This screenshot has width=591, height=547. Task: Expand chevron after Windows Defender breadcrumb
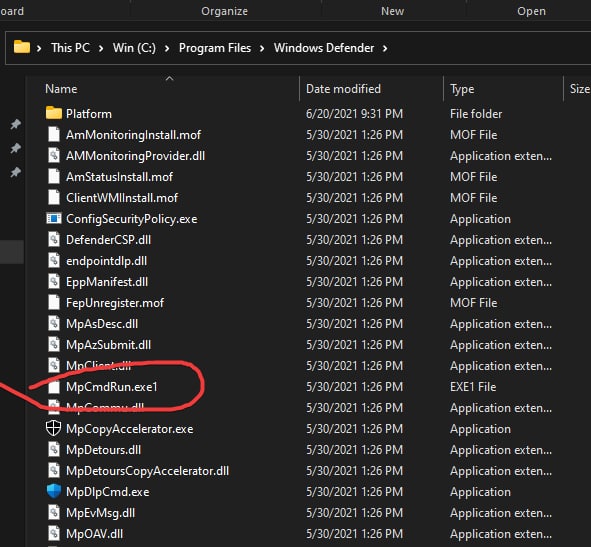click(385, 48)
